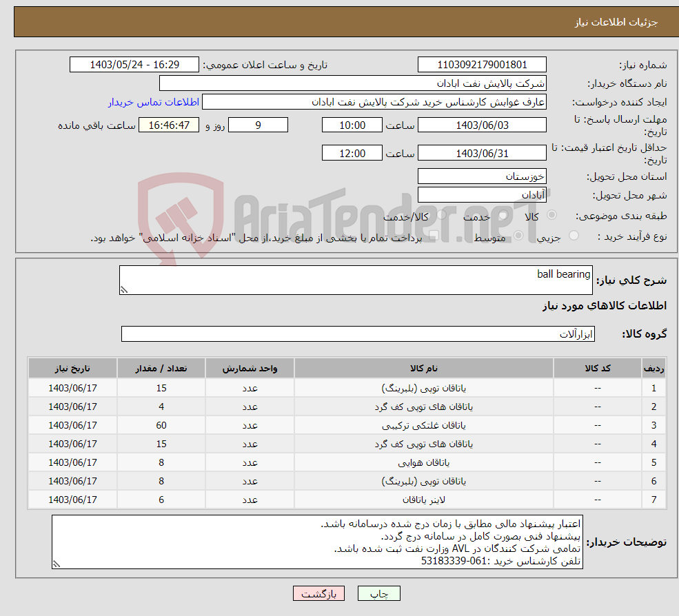This screenshot has height=616, width=679.
Task: Click row 1 item name یاتاقان توپی (بلبرینگ)
Action: pos(423,388)
